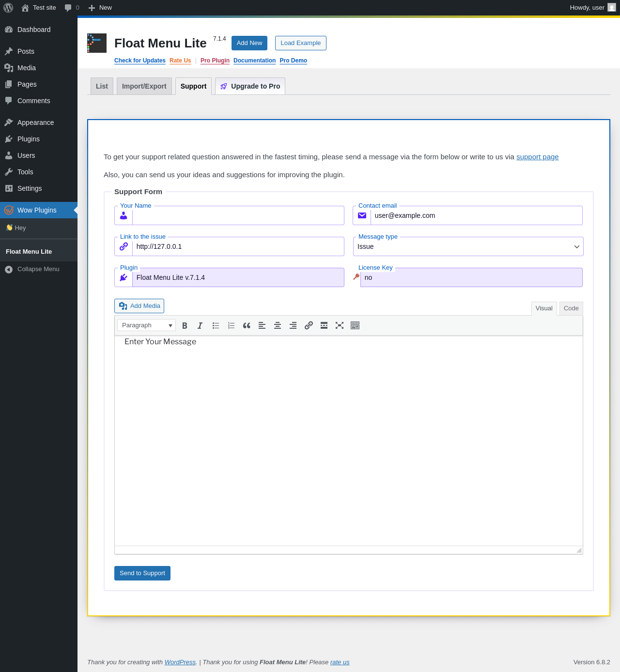620x672 pixels.
Task: Click the rate us footer link
Action: [340, 662]
